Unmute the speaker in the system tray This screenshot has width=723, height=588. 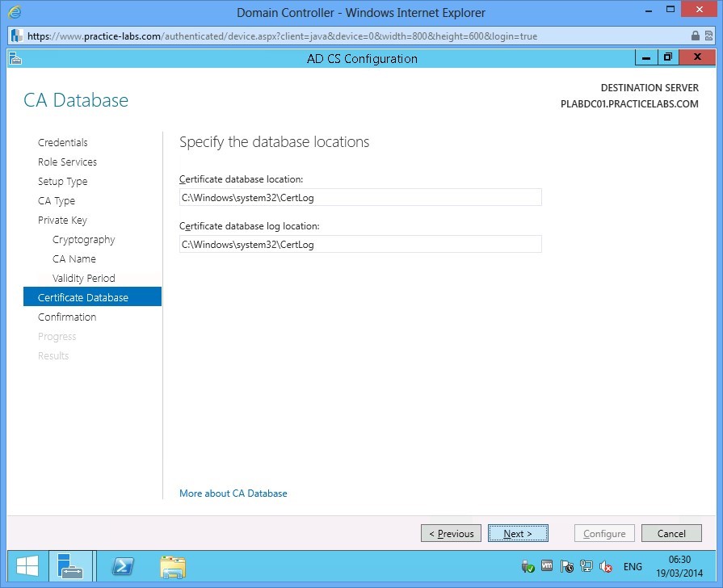click(x=606, y=566)
